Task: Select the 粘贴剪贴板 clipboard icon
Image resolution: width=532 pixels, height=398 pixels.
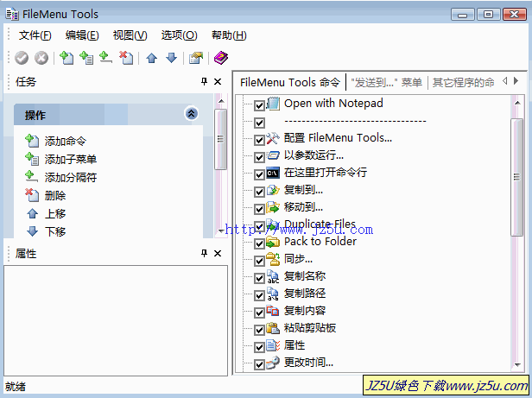Action: point(273,328)
